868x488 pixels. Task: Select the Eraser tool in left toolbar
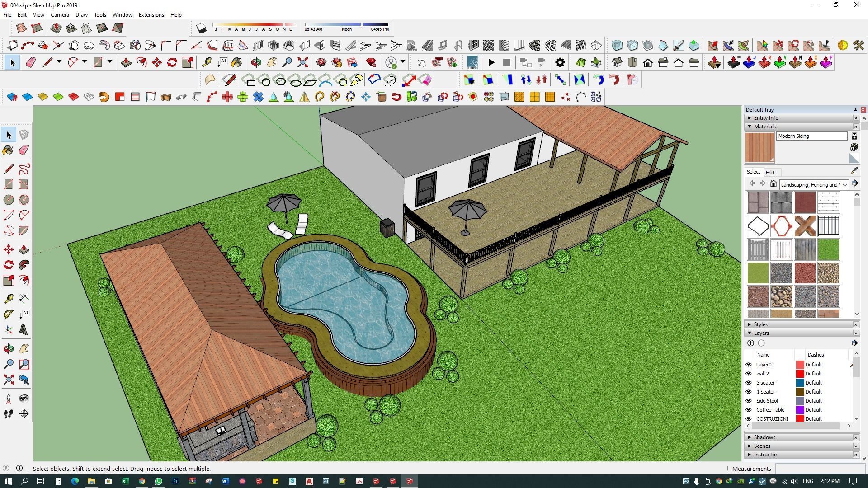coord(24,150)
